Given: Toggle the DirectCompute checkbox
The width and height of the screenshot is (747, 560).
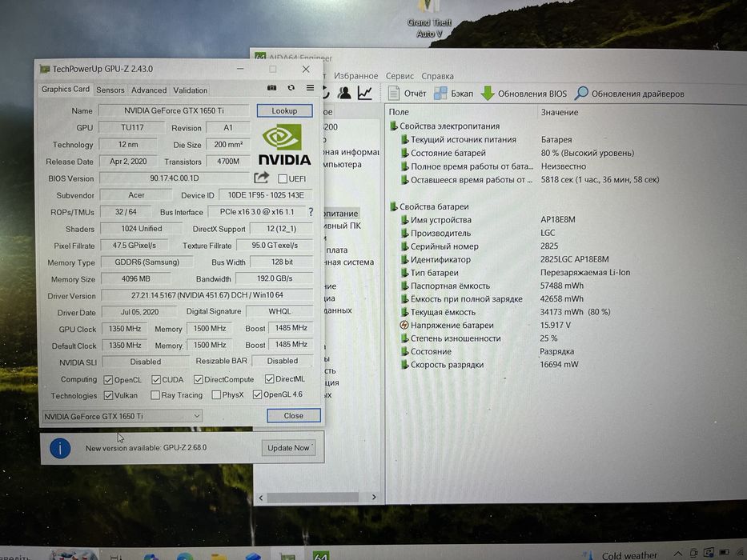Looking at the screenshot, I should (199, 379).
